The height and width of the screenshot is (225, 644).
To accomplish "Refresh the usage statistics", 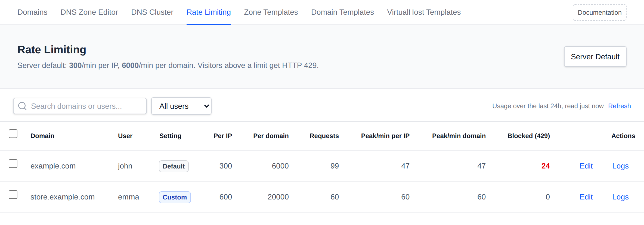I will 620,106.
